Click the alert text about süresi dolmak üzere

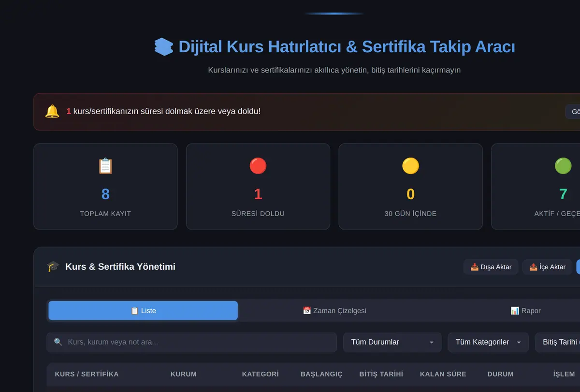click(x=163, y=111)
